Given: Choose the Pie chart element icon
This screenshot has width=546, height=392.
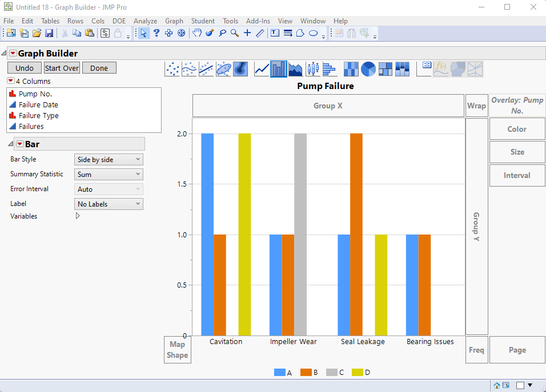Looking at the screenshot, I should [368, 69].
